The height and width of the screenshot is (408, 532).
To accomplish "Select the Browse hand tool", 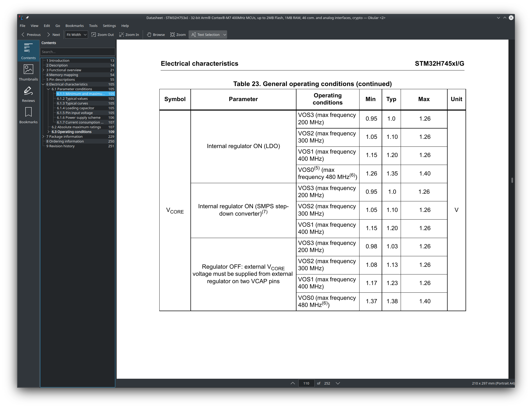I will [156, 35].
